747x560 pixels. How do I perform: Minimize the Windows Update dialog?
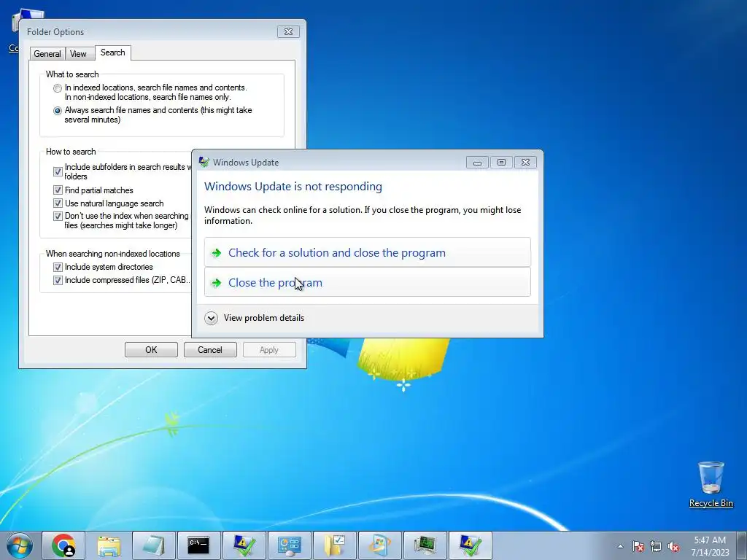point(477,163)
